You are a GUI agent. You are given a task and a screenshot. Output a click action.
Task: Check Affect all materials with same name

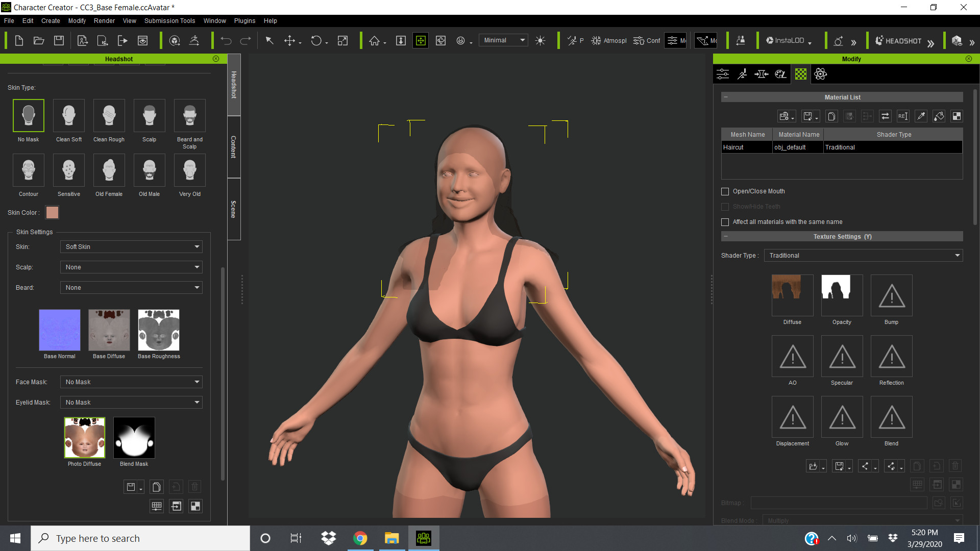tap(725, 222)
